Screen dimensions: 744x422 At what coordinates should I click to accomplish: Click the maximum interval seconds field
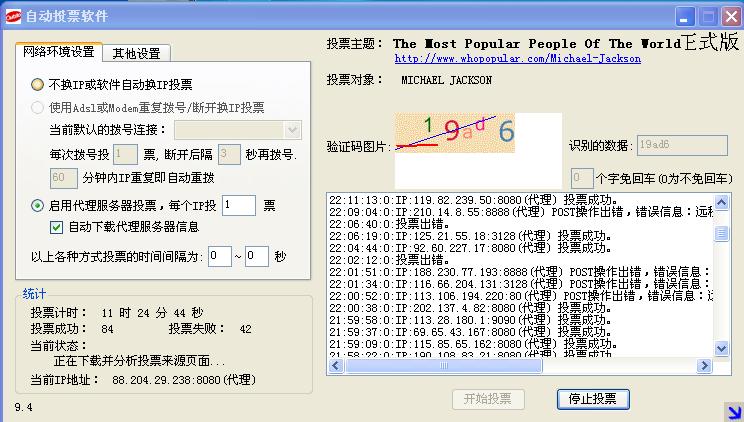[257, 256]
